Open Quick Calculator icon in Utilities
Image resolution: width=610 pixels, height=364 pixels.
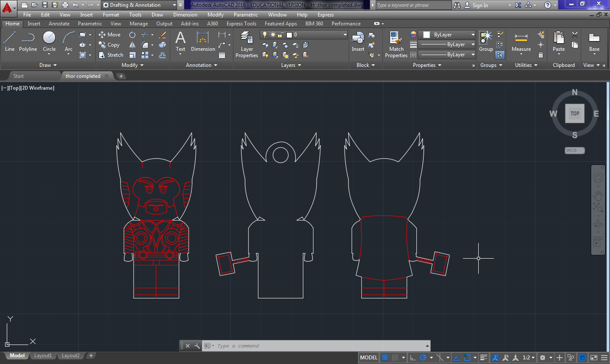[541, 55]
